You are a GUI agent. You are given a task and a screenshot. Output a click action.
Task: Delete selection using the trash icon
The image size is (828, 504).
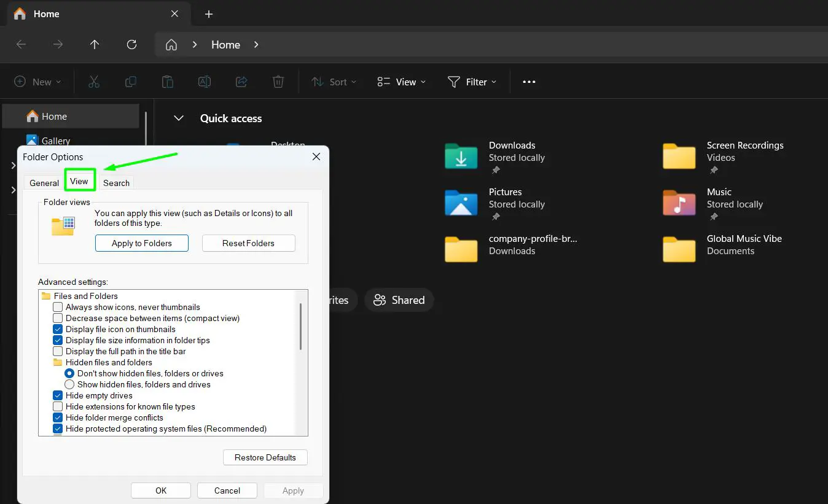coord(278,81)
